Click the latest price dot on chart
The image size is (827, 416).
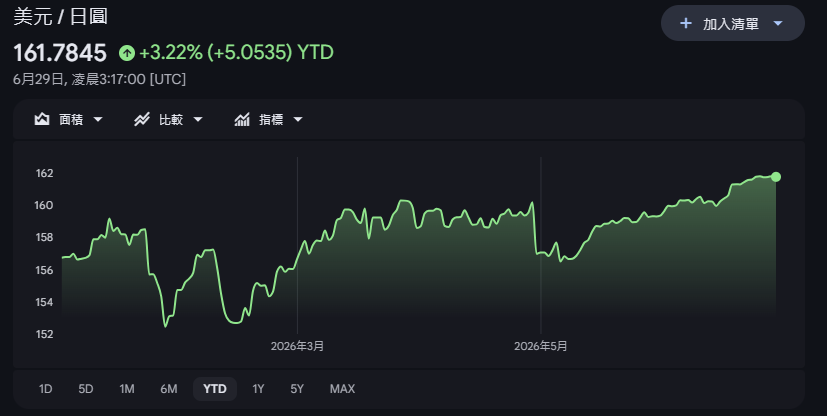(x=775, y=177)
